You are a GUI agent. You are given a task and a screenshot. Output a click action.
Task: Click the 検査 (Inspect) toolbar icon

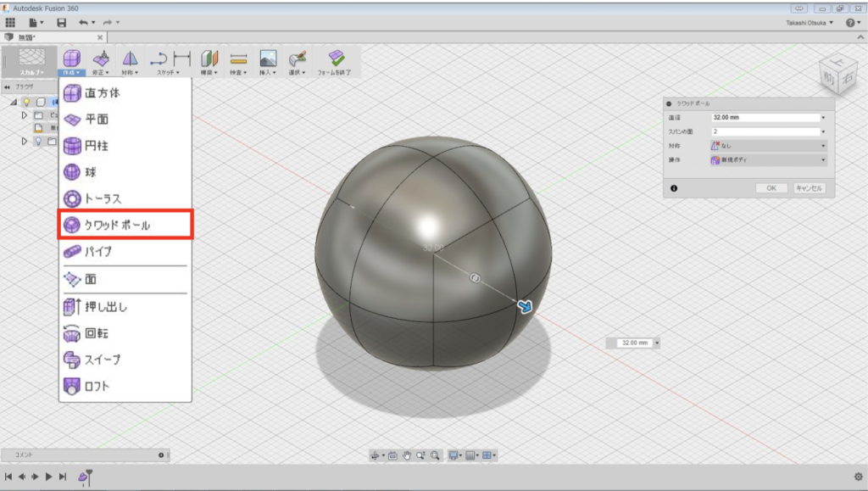tap(238, 61)
